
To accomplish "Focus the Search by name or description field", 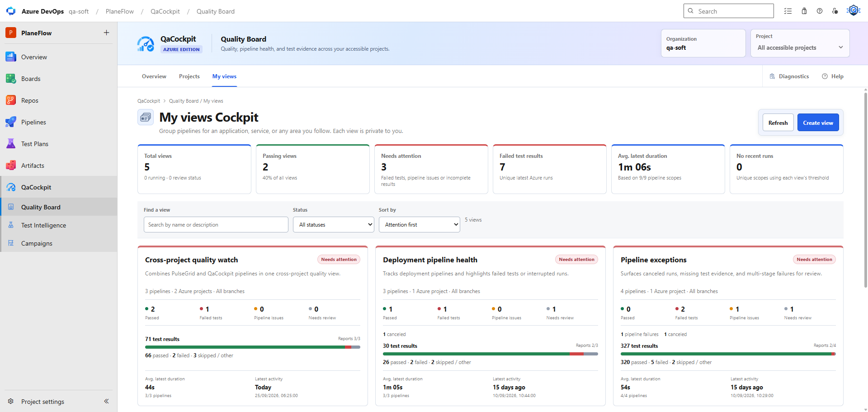I will [216, 225].
